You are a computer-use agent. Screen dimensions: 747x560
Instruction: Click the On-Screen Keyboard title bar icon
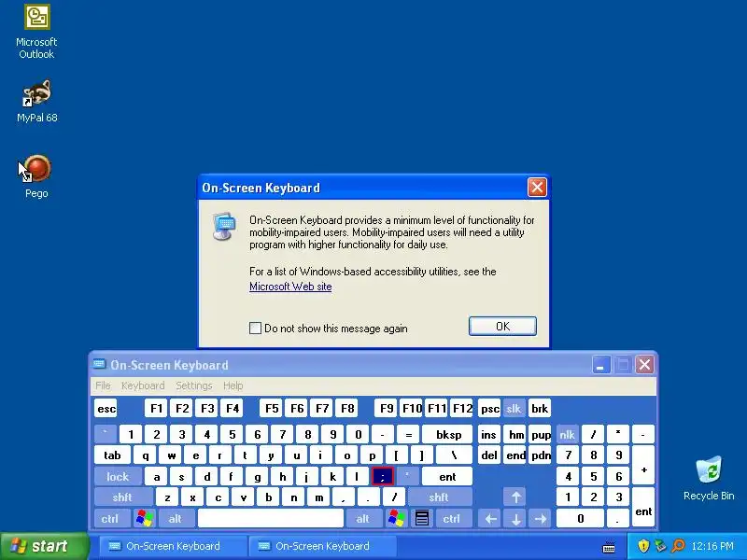coord(100,365)
